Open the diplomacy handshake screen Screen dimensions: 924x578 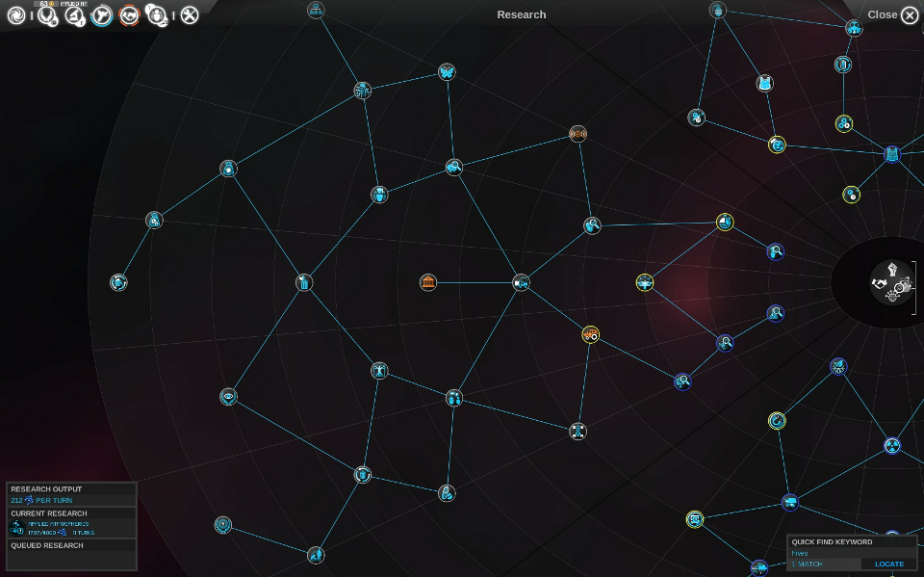[129, 15]
